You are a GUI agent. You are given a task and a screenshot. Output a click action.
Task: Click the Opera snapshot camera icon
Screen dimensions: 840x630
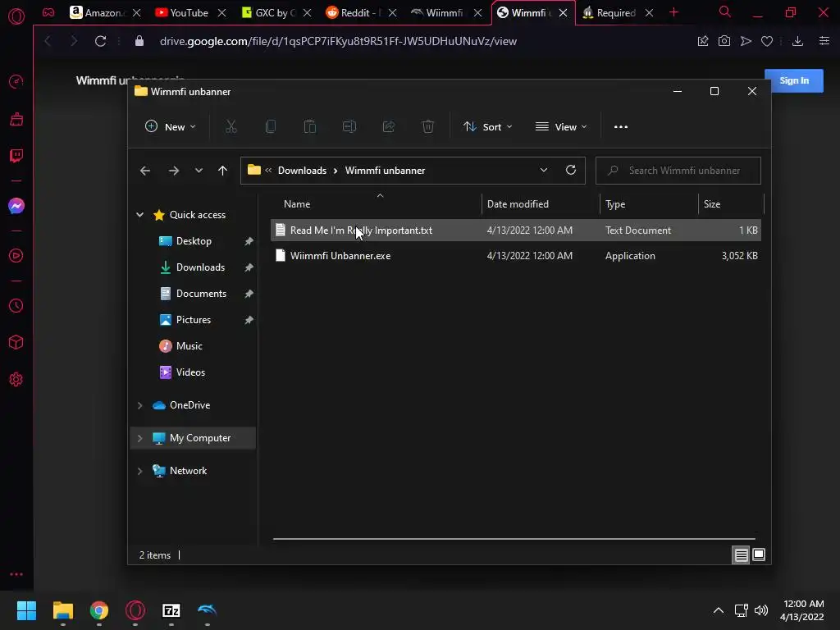point(724,41)
